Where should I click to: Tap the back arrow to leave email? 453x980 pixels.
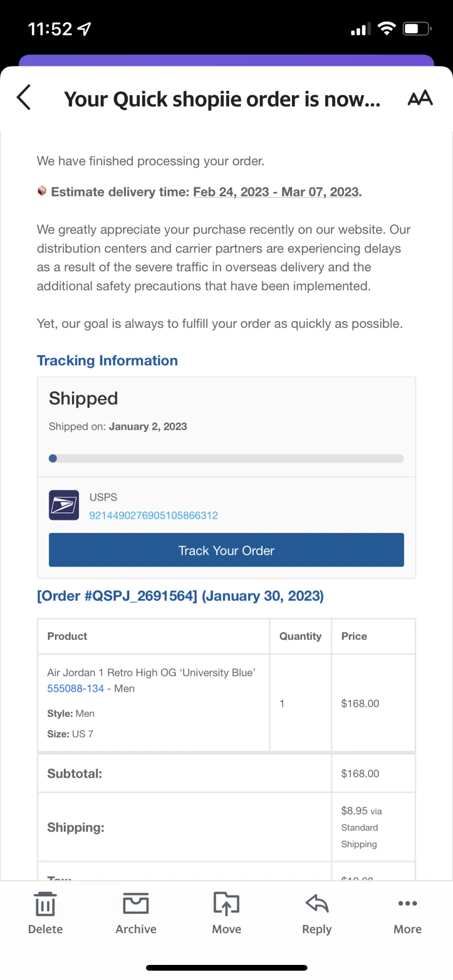[24, 97]
